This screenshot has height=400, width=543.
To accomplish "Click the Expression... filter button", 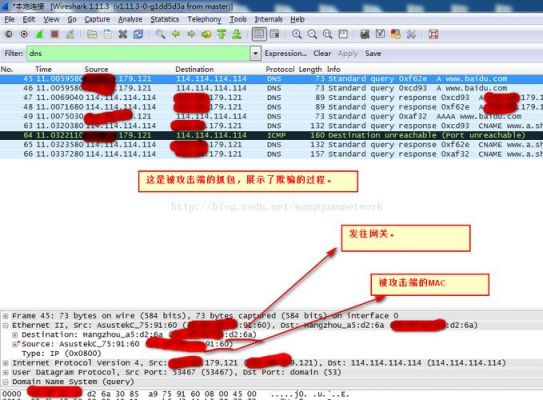I will coord(286,54).
